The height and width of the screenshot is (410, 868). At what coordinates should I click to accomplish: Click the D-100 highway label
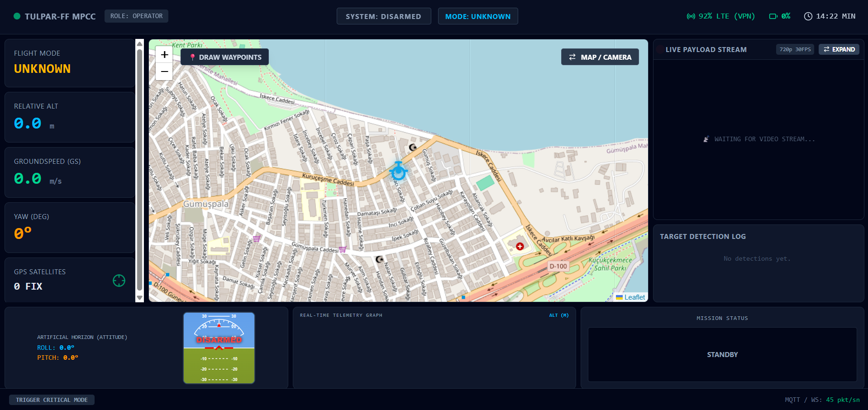click(558, 266)
